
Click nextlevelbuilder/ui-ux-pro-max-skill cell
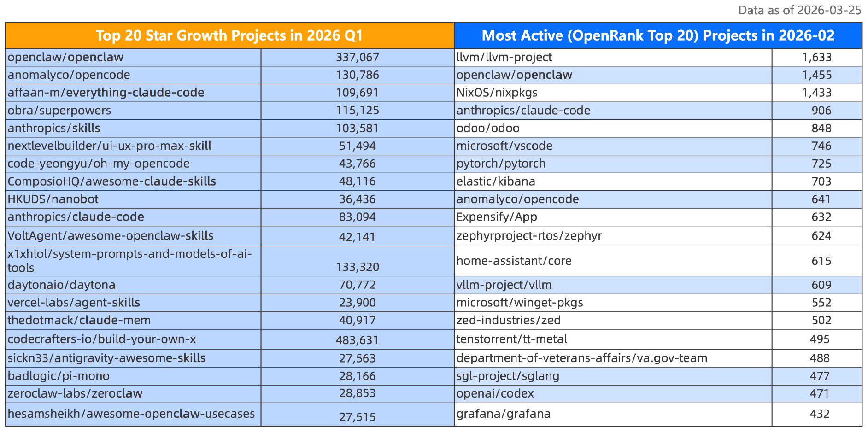click(133, 146)
